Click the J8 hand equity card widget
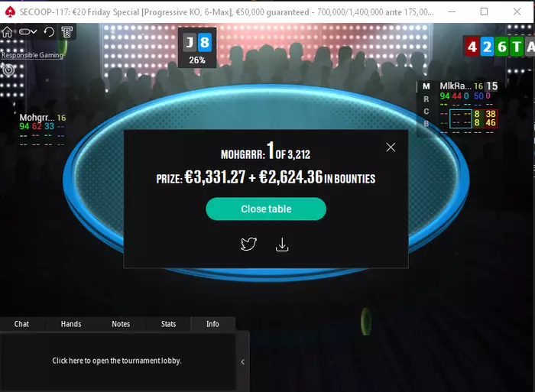Screen dimensions: 535x392 point(197,48)
